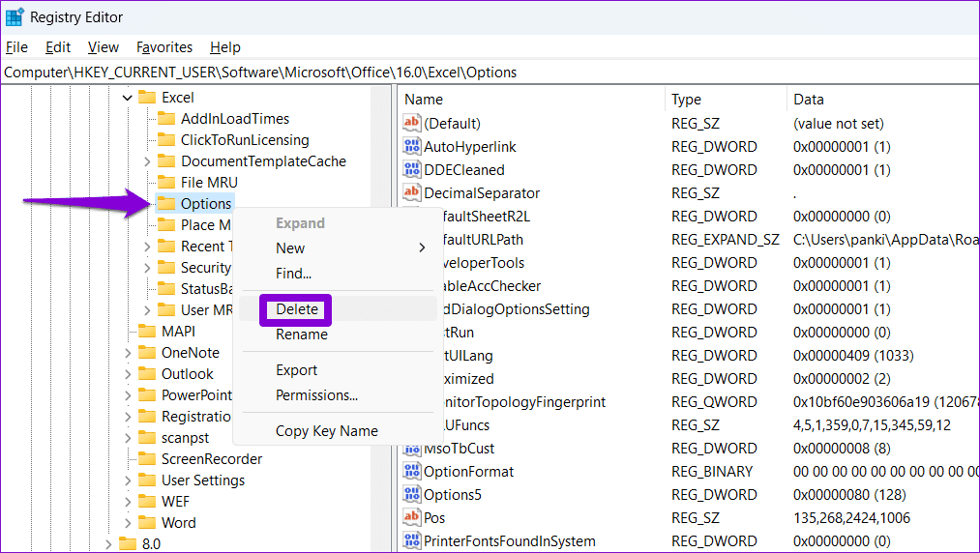The image size is (980, 553).
Task: Expand the 8.0 key
Action: [x=108, y=543]
